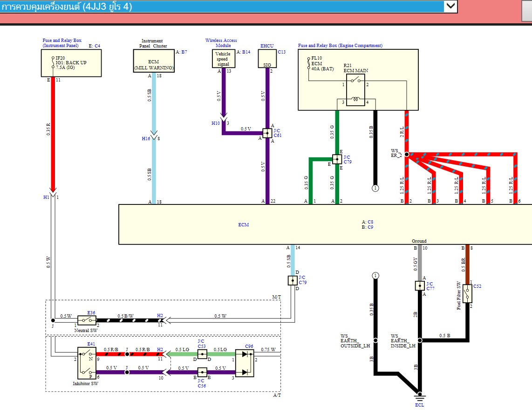Click the J/C C56 junction connector symbol
532x414 pixels.
202,373
